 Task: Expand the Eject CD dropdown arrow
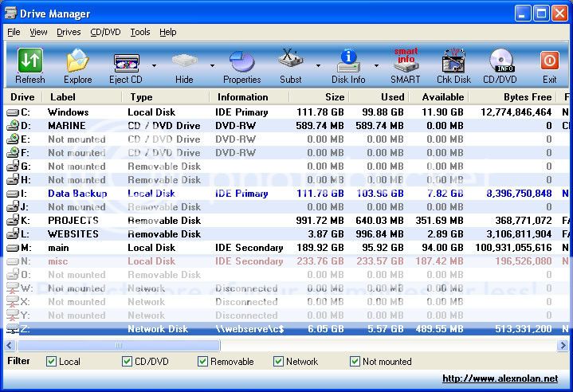(x=154, y=65)
